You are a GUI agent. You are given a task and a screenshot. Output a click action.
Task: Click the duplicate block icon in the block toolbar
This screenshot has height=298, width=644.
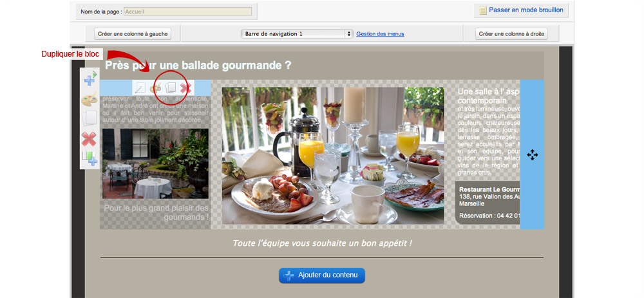click(171, 88)
